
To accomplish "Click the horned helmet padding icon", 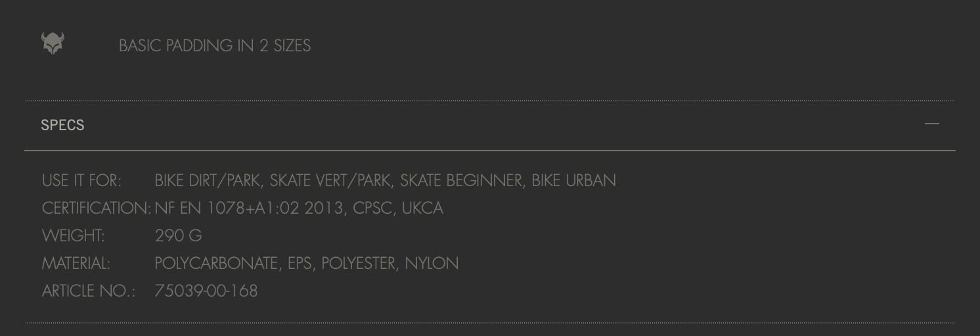I will coord(53,43).
